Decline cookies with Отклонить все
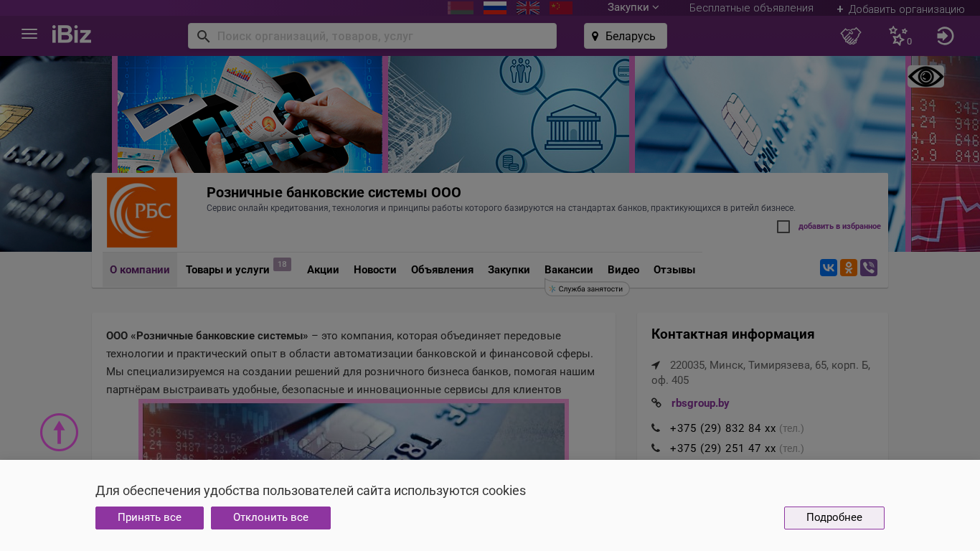This screenshot has width=980, height=551. 270,518
